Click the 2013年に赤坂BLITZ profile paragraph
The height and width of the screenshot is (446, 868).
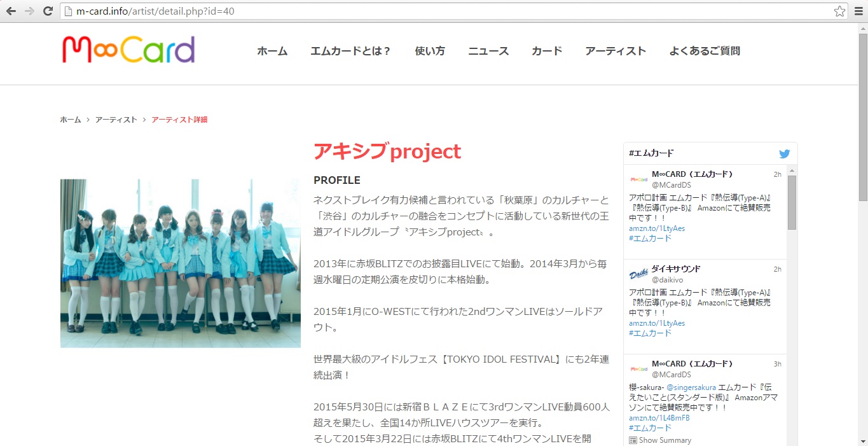(460, 271)
